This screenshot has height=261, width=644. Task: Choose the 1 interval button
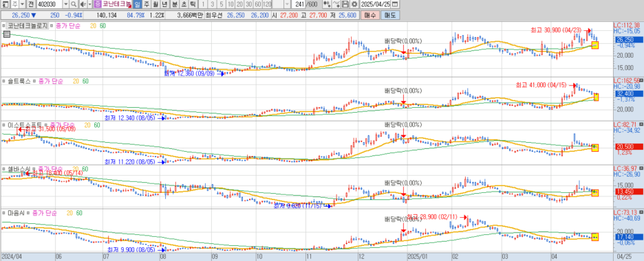point(202,5)
